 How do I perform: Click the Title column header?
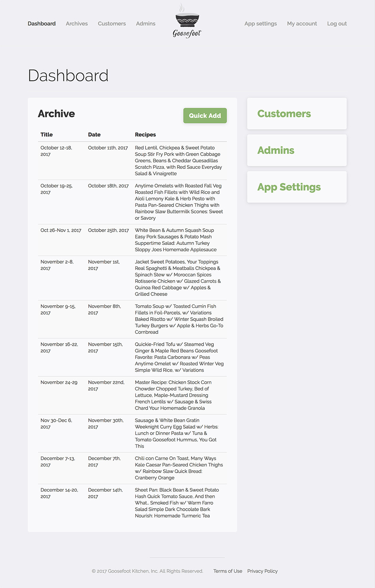pos(46,135)
